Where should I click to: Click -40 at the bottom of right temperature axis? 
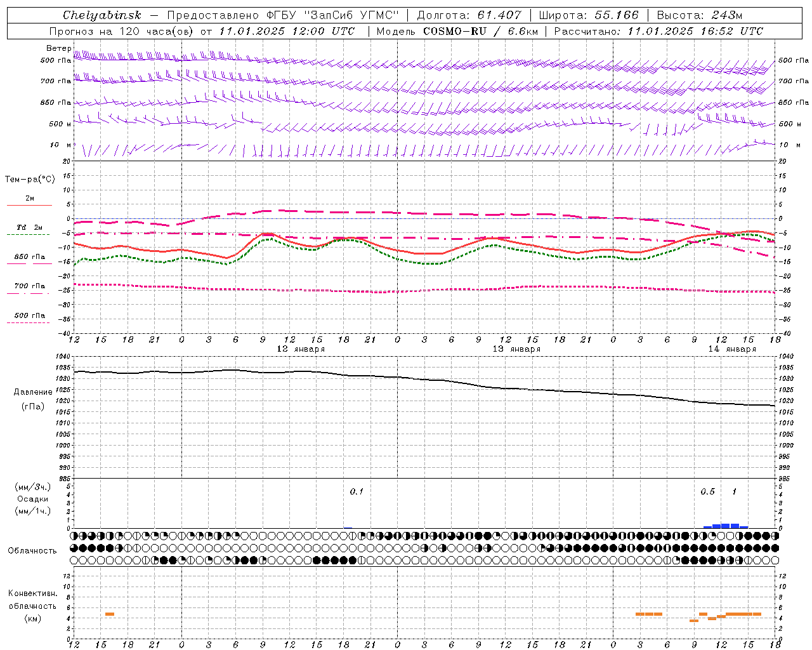pos(784,333)
